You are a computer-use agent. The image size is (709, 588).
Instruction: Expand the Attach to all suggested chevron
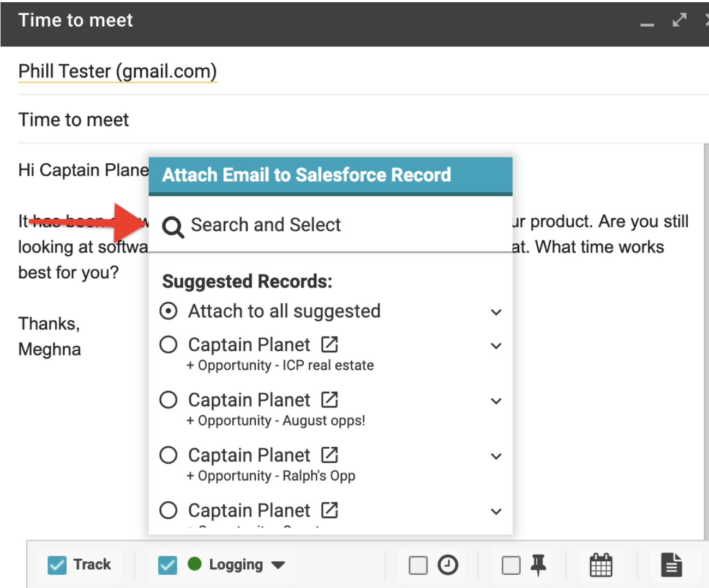pyautogui.click(x=496, y=313)
